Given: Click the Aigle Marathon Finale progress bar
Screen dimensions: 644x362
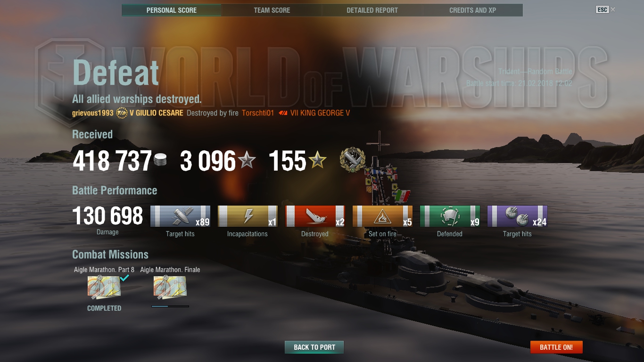Looking at the screenshot, I should click(x=170, y=306).
